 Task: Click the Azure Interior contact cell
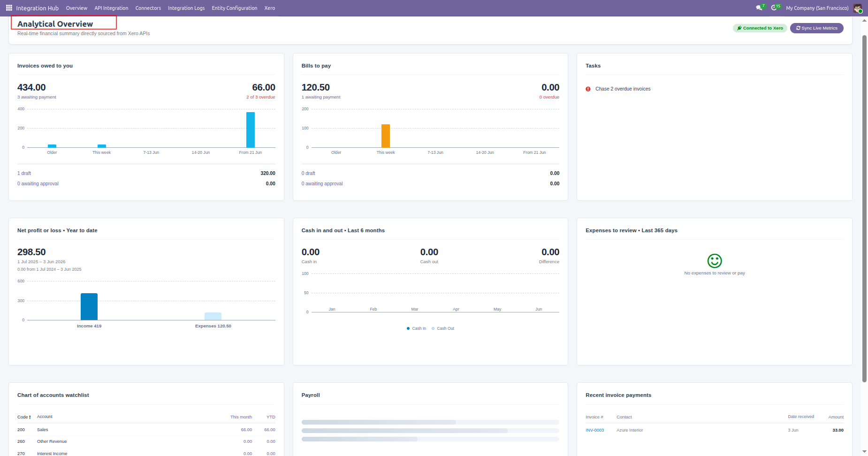(630, 430)
